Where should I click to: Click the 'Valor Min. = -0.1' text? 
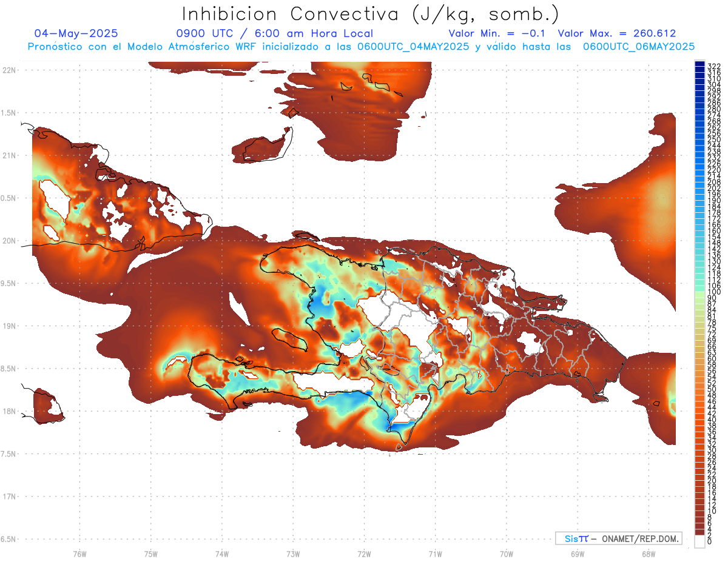497,33
